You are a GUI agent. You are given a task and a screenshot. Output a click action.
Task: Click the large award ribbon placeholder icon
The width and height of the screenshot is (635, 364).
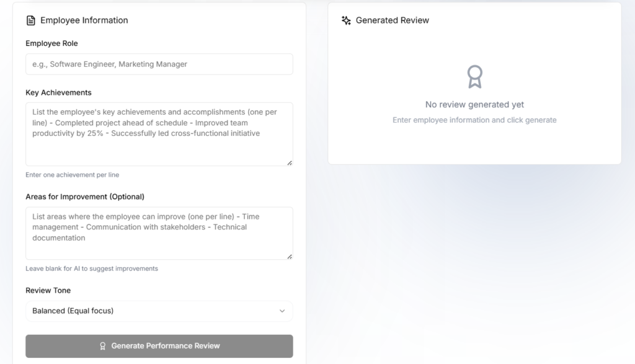point(474,77)
